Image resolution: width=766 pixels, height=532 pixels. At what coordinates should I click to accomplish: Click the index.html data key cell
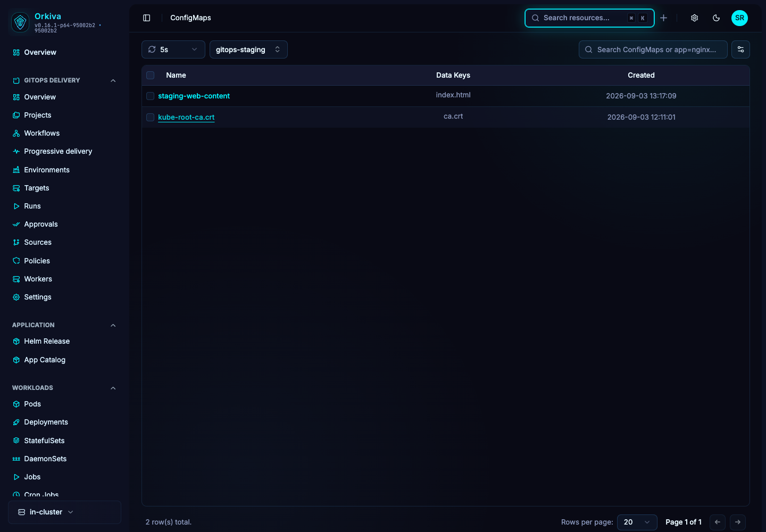click(x=453, y=95)
